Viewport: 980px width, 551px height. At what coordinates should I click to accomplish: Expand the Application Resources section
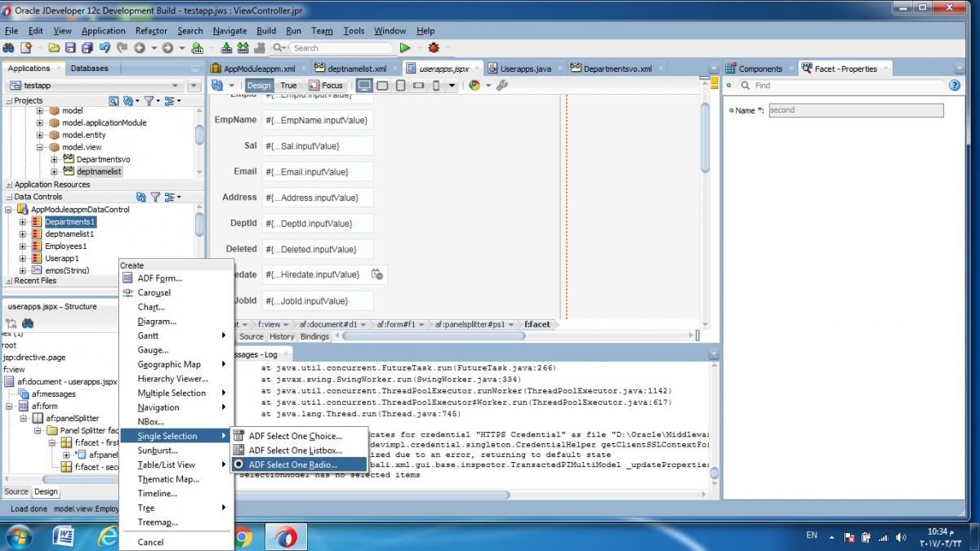click(8, 184)
